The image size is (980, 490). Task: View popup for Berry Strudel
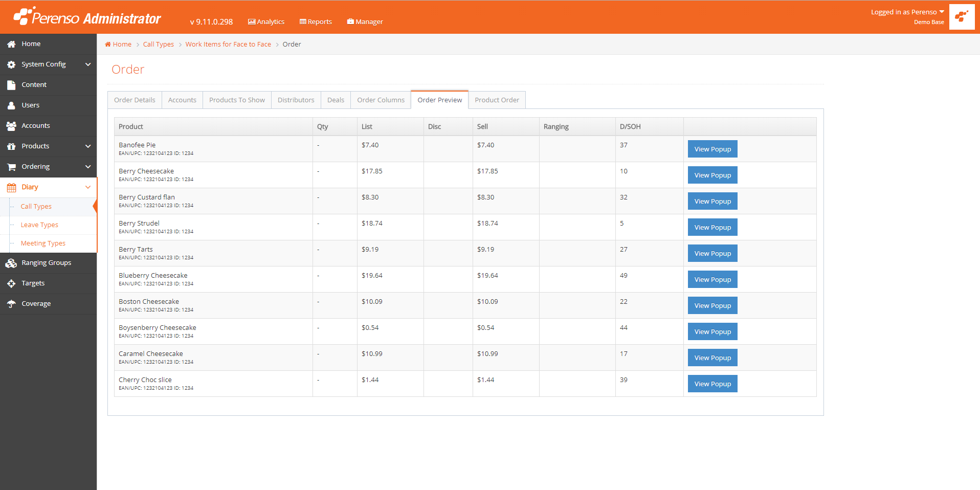[712, 227]
